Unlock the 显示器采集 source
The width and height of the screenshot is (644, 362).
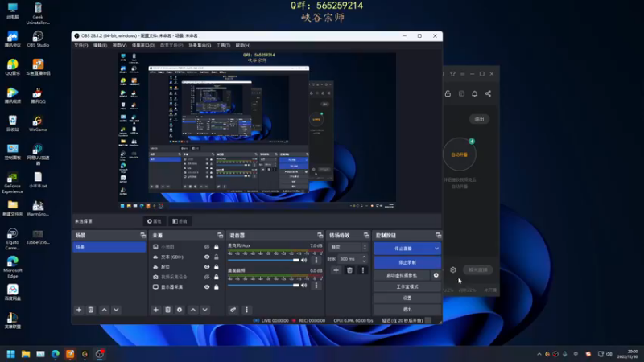(x=216, y=287)
